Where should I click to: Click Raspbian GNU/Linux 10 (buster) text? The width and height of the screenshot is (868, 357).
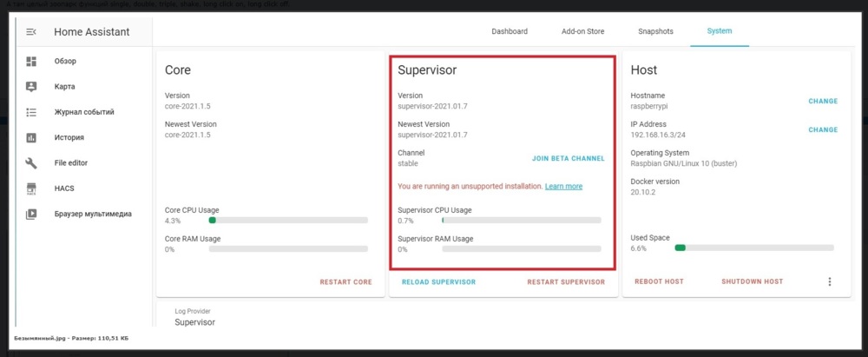[x=684, y=163]
